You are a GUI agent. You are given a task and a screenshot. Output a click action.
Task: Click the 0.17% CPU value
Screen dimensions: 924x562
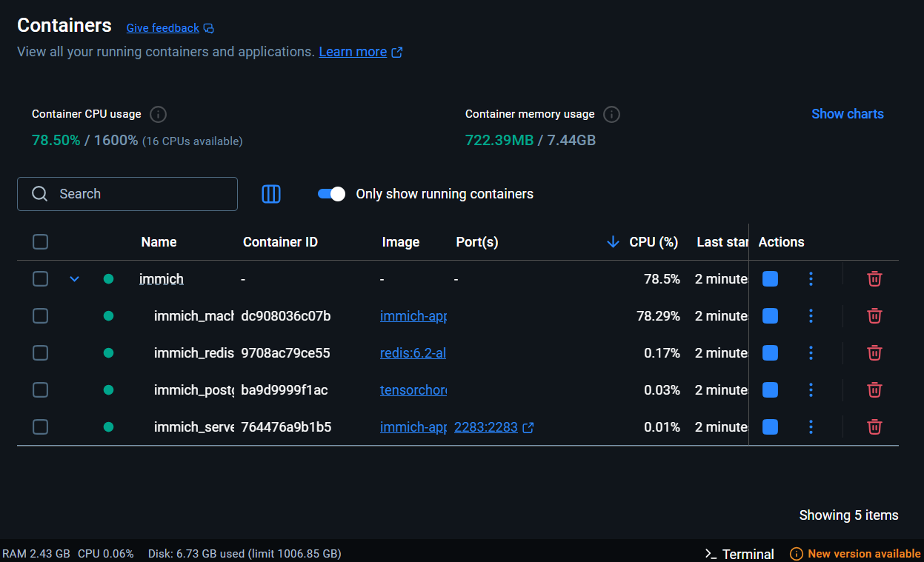click(x=662, y=353)
